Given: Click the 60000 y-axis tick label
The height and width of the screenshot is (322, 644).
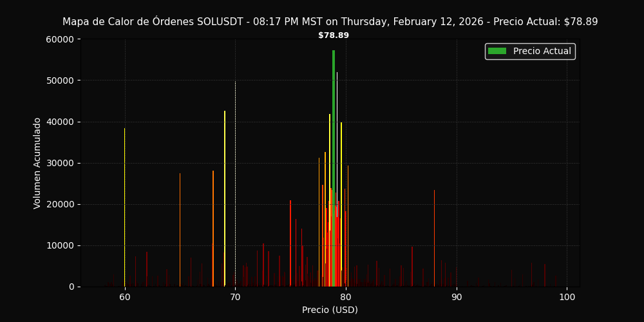Looking at the screenshot, I should (x=61, y=39).
